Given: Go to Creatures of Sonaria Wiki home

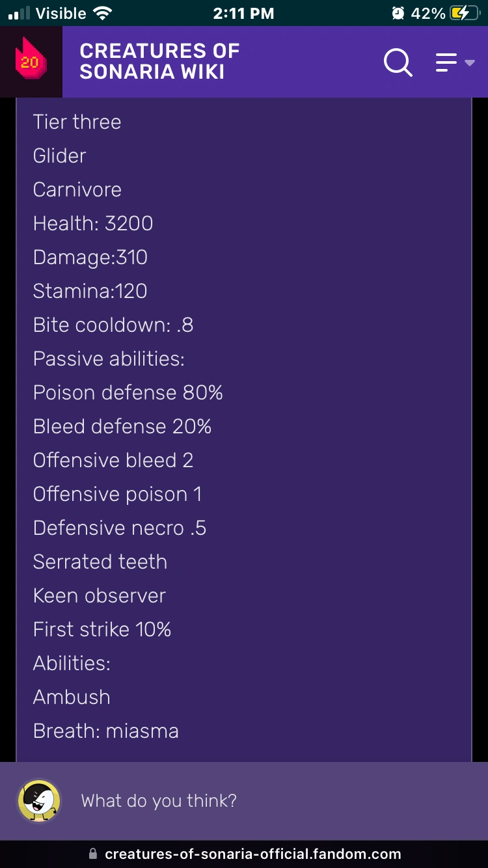Looking at the screenshot, I should point(159,61).
